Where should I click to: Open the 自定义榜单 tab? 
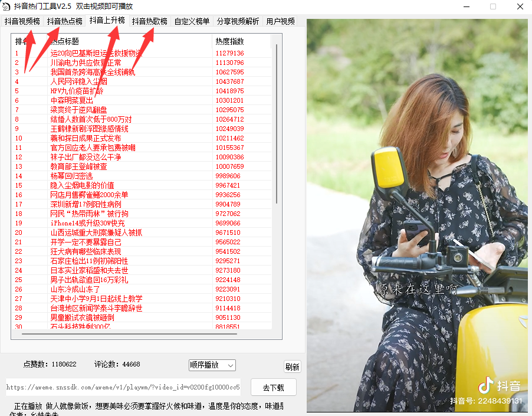pyautogui.click(x=192, y=21)
